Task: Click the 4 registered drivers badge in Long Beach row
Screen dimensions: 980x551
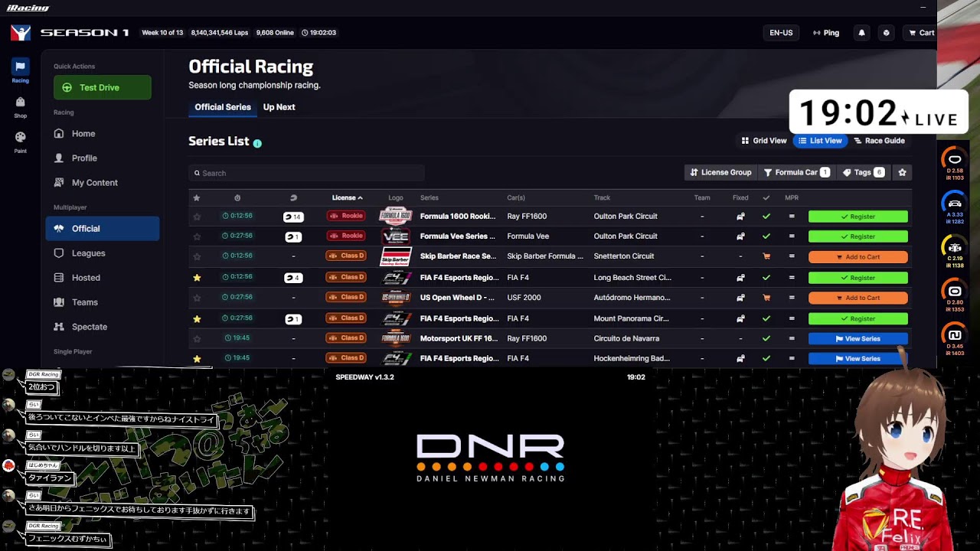Action: [x=292, y=278]
